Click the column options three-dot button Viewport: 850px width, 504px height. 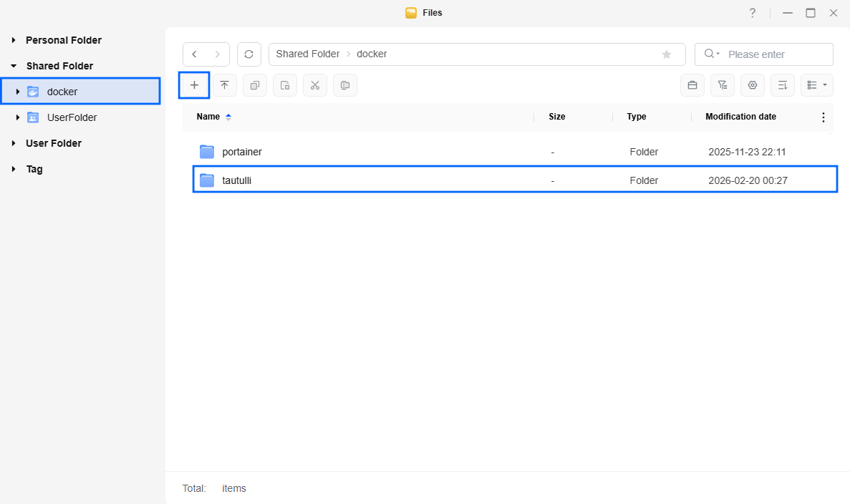pos(823,117)
